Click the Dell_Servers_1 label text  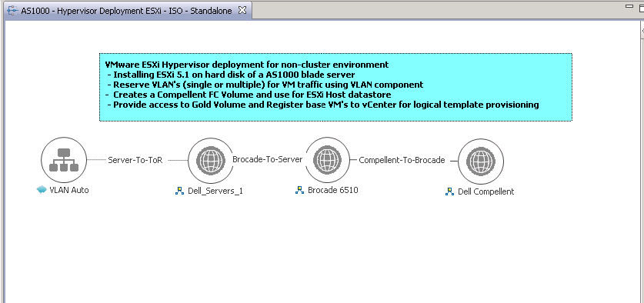click(x=215, y=191)
